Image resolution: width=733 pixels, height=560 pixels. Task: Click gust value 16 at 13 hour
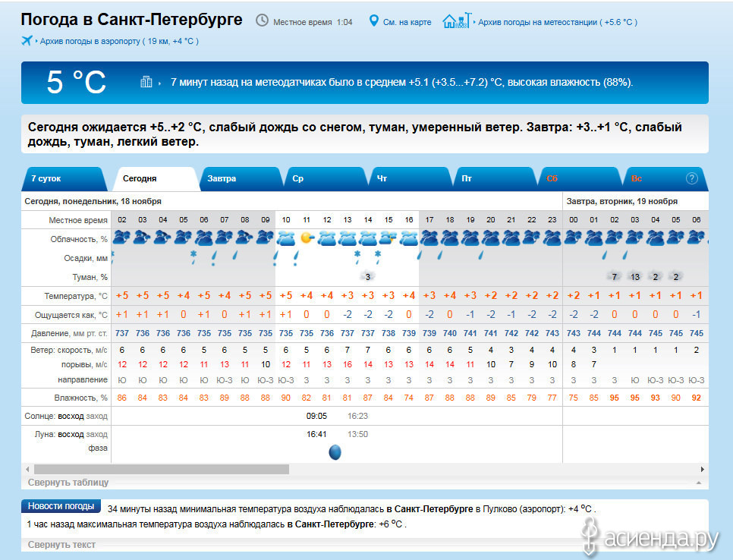click(348, 364)
